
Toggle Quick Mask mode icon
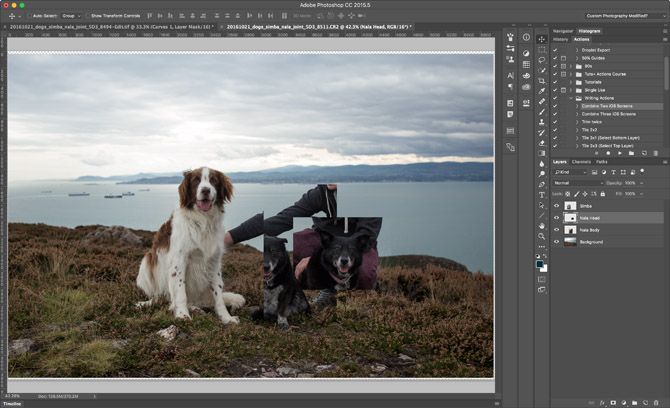click(541, 279)
